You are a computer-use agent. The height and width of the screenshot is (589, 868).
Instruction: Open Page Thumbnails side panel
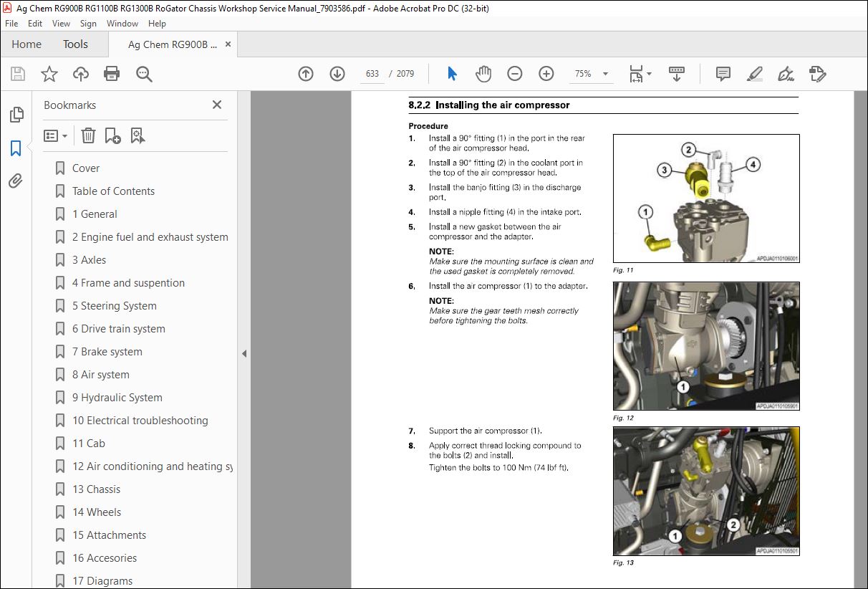pos(16,115)
